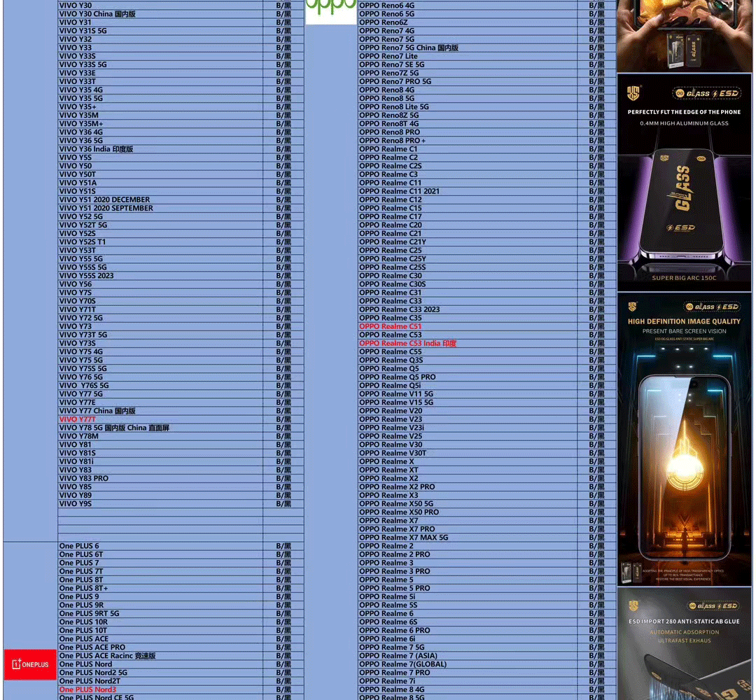756x700 pixels.
Task: Select the 'OPPO Realme 3 PRO' cell
Action: [468, 571]
